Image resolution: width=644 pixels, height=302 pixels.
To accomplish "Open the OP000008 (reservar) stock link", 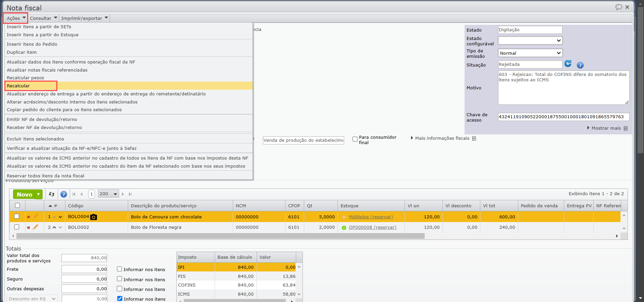I will coord(372,227).
